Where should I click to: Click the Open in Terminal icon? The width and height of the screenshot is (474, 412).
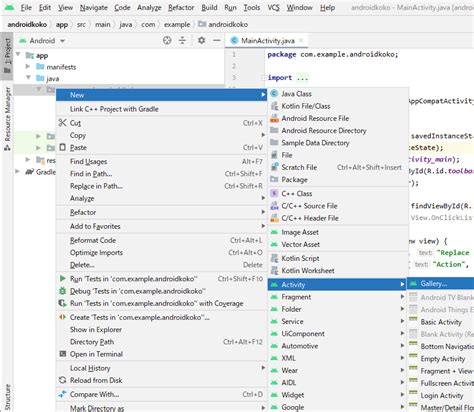coord(62,354)
